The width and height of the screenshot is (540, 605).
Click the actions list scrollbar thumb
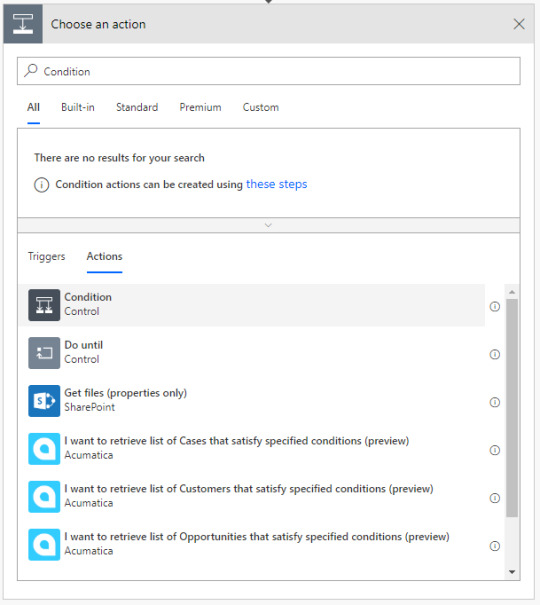[512, 407]
